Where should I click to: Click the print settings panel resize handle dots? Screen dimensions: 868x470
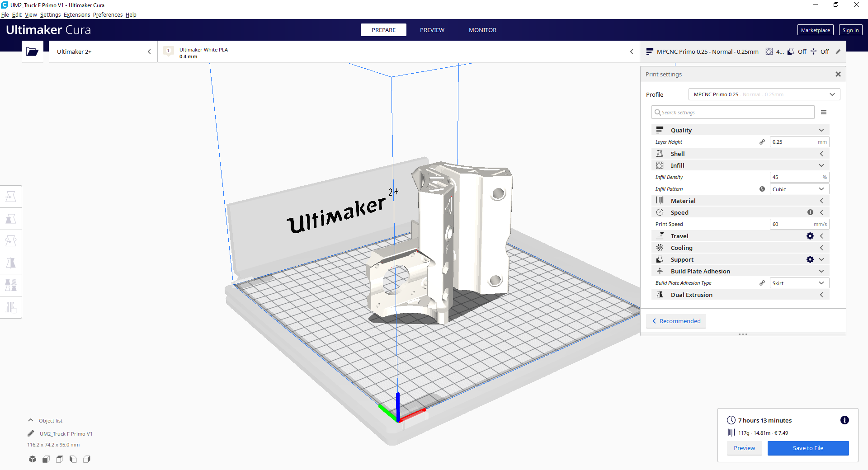coord(743,334)
